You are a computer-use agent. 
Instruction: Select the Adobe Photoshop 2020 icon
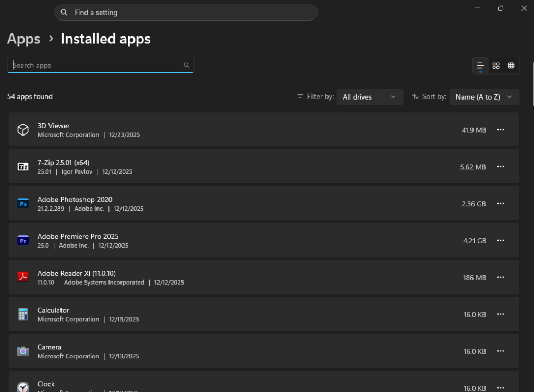coord(23,203)
